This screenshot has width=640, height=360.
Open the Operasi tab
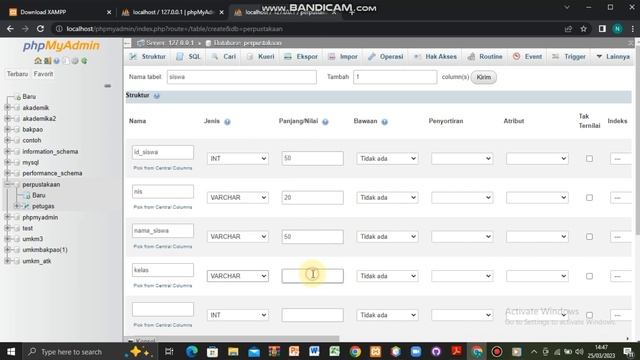coord(386,57)
